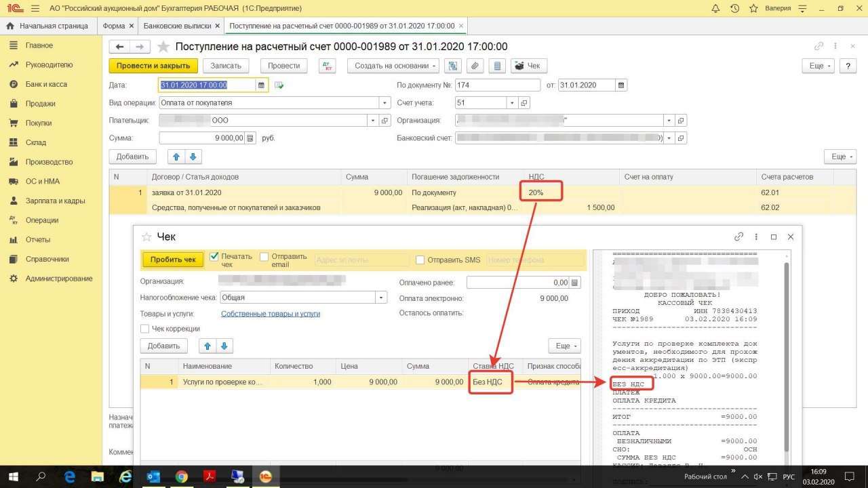
Task: Open calendar picker for 'от' date field
Action: pos(620,85)
